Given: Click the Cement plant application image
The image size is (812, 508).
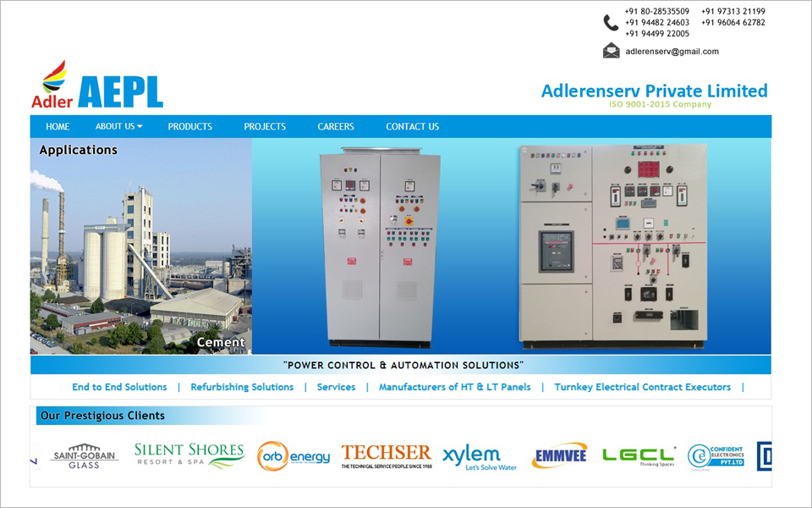Looking at the screenshot, I should (141, 246).
